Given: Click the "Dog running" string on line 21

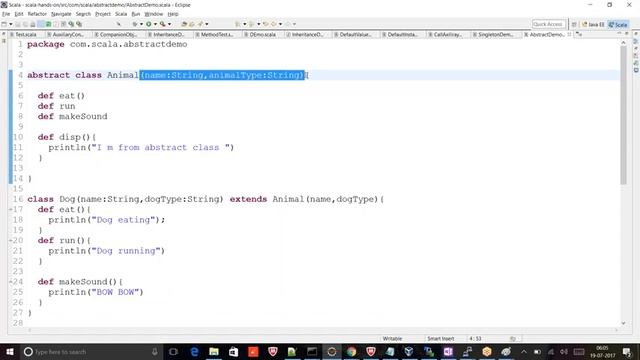Looking at the screenshot, I should tap(126, 251).
